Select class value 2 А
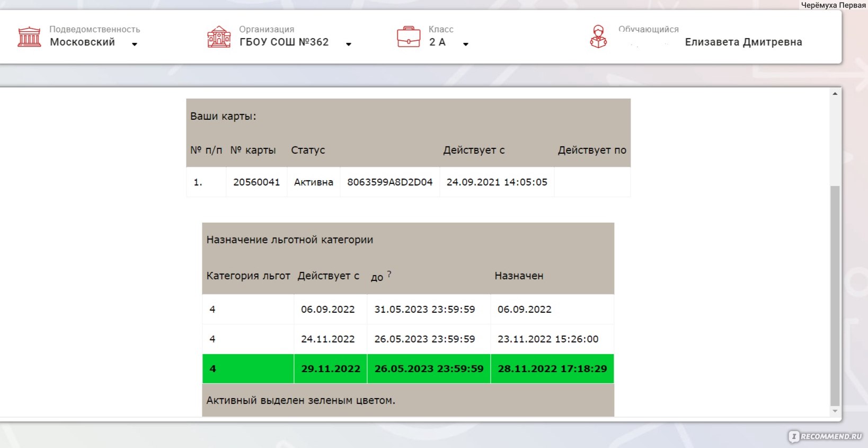 [x=437, y=42]
